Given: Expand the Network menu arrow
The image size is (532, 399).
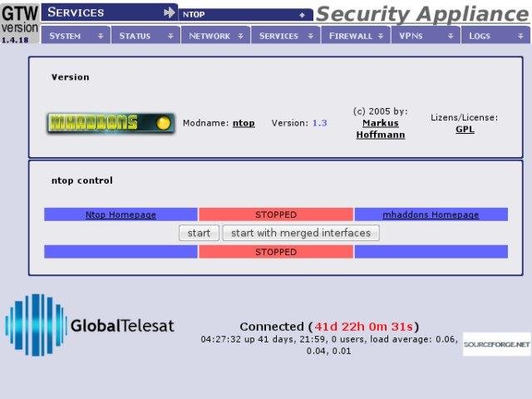Looking at the screenshot, I should point(240,36).
